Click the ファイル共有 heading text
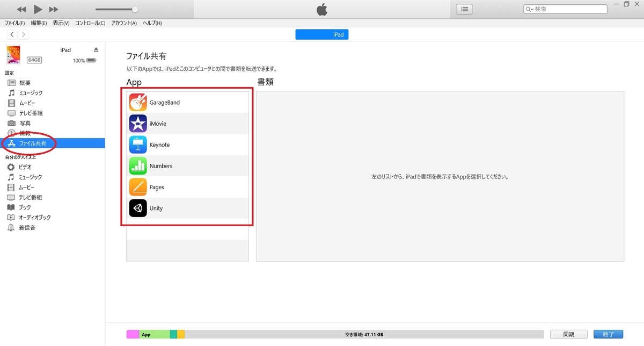 tap(147, 56)
